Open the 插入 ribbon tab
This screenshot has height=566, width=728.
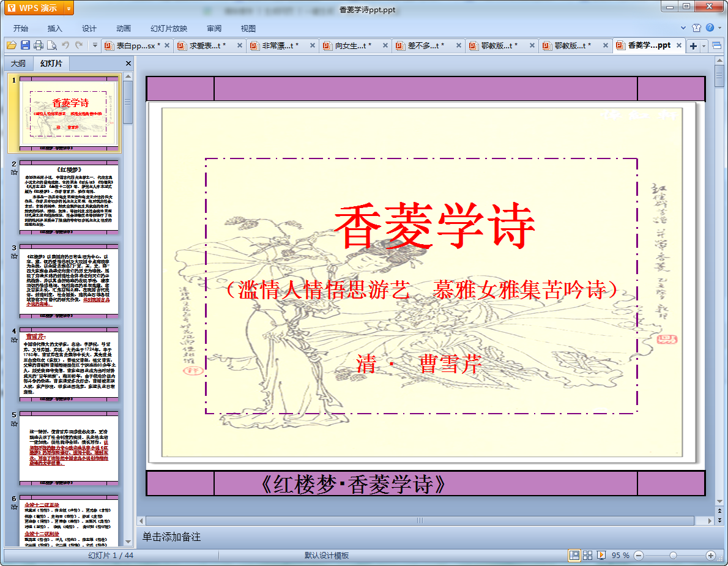[55, 28]
